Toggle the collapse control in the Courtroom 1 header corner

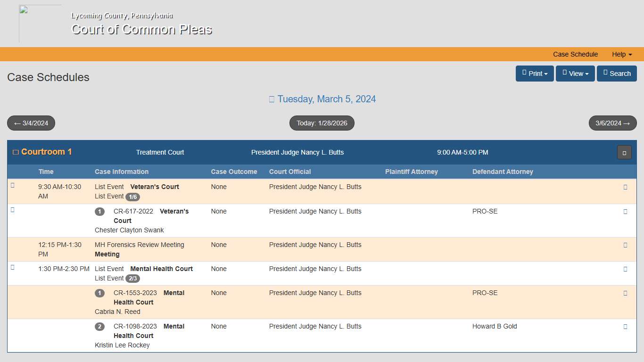pyautogui.click(x=624, y=152)
